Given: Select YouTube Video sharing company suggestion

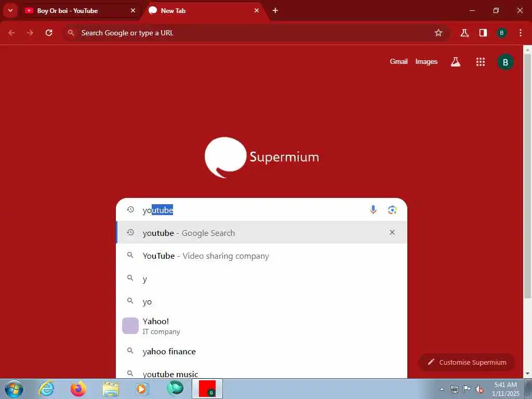Looking at the screenshot, I should [x=261, y=256].
